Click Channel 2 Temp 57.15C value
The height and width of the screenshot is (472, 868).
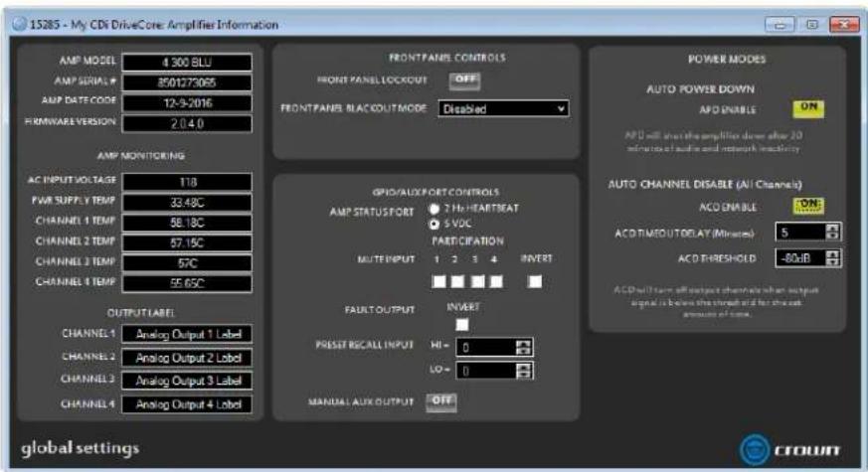tap(187, 242)
